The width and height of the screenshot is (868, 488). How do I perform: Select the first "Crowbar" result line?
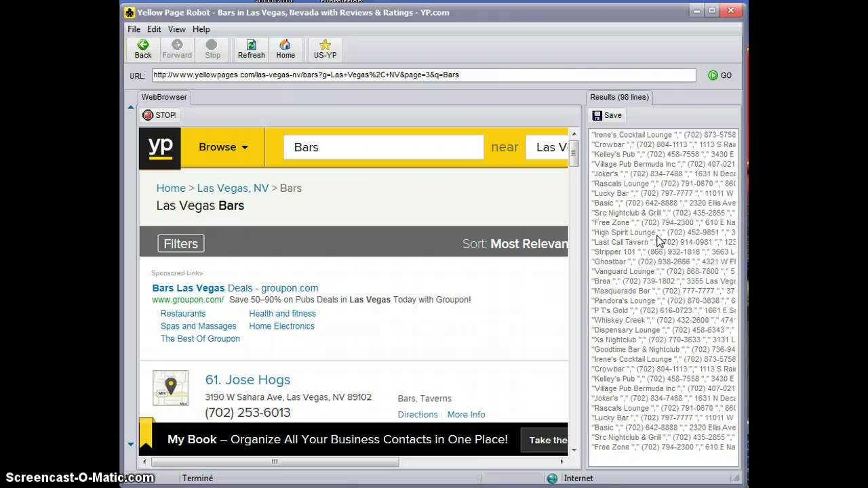pos(663,144)
